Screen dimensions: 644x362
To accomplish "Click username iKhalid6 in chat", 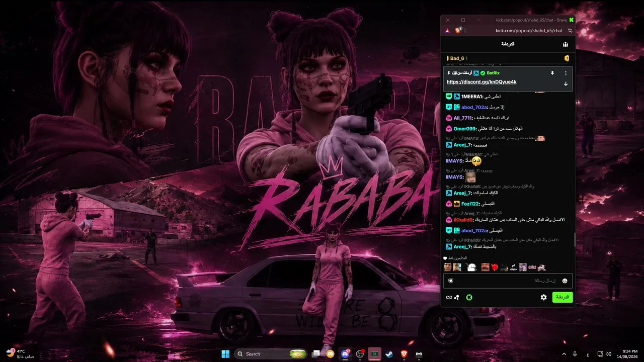I will [463, 220].
